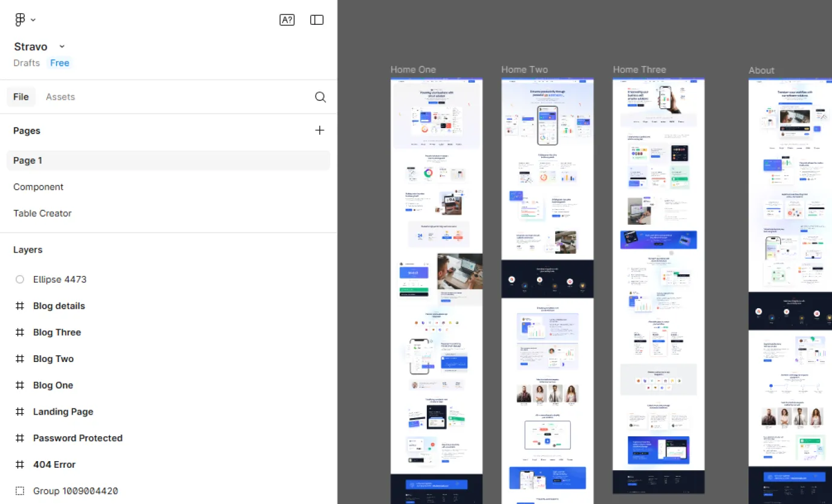Open the Figma main menu logo
The width and height of the screenshot is (832, 504).
click(20, 20)
